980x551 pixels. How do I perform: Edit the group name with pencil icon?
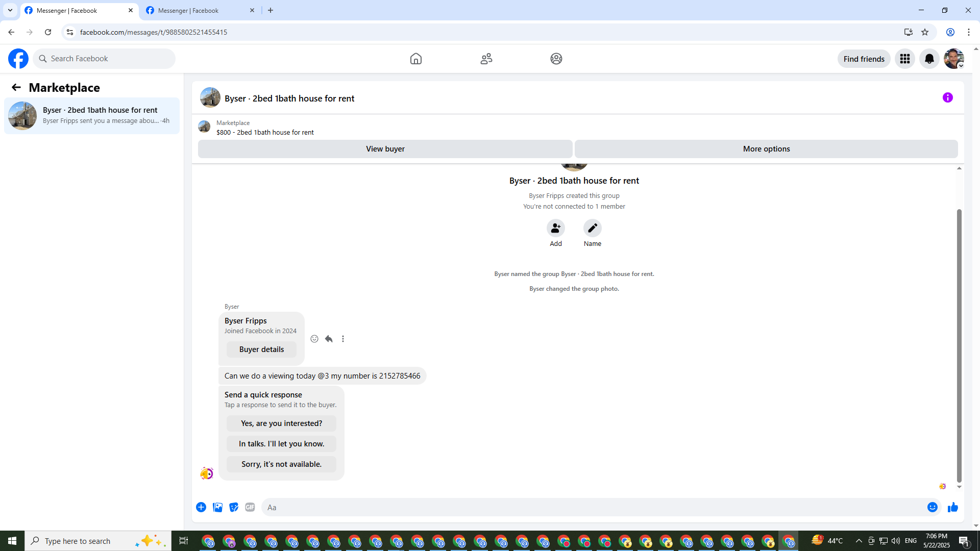click(593, 228)
